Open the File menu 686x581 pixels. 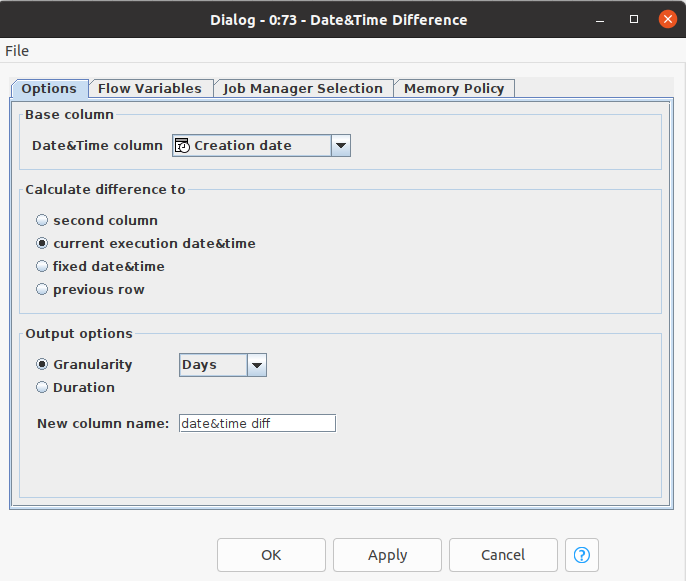click(x=17, y=51)
